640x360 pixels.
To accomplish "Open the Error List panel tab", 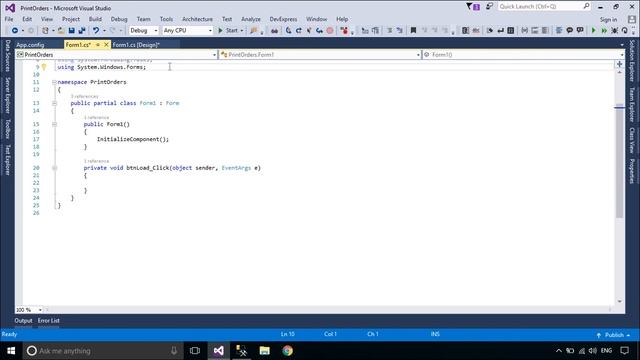I will pos(49,321).
